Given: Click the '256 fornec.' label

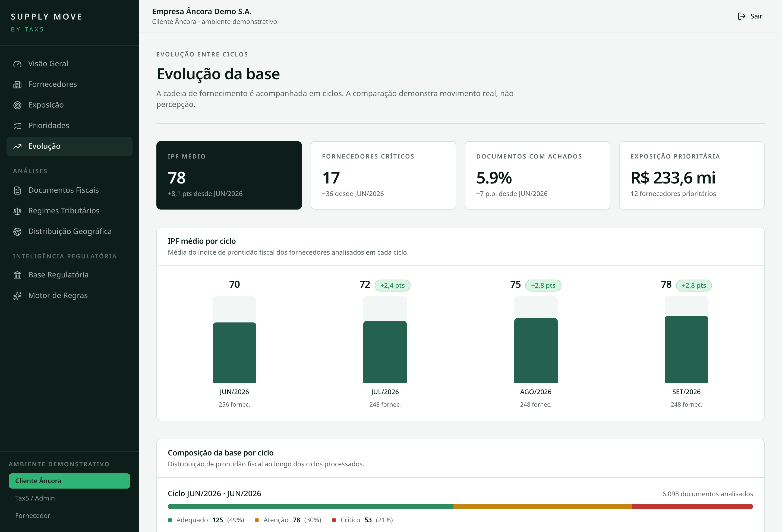Looking at the screenshot, I should coord(234,404).
